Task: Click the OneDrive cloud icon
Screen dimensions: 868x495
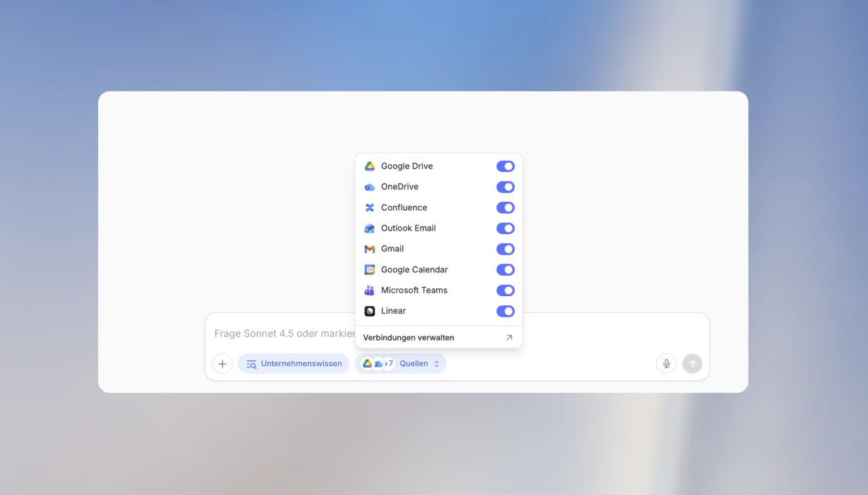Action: point(369,187)
